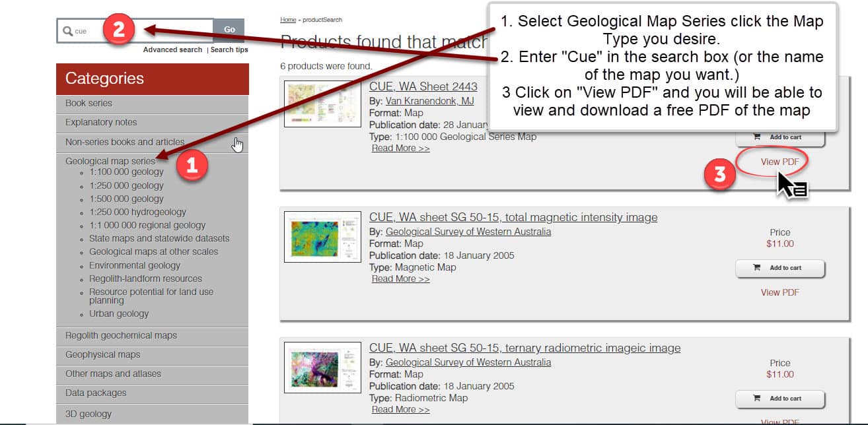Choose 1:500 000 geology subcategory

[126, 199]
